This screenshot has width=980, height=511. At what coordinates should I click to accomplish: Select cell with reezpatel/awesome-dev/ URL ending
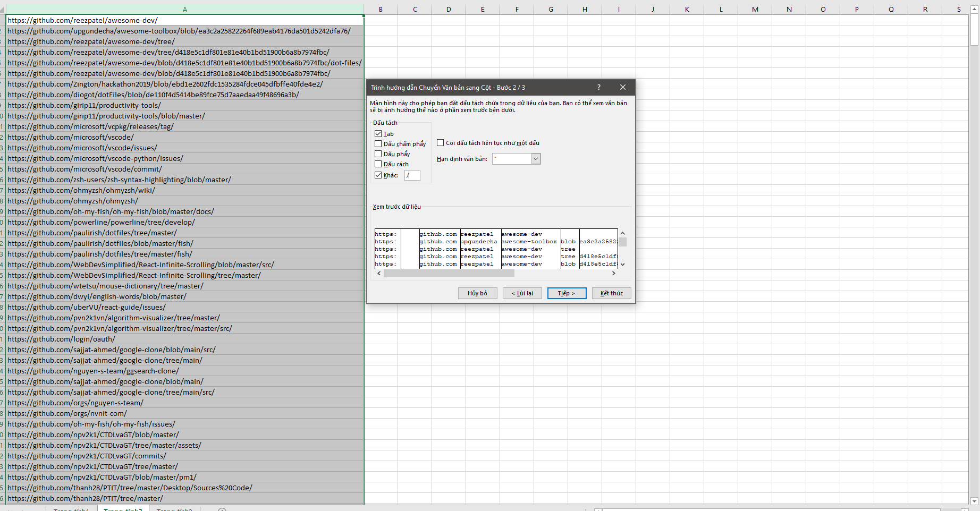coord(185,20)
